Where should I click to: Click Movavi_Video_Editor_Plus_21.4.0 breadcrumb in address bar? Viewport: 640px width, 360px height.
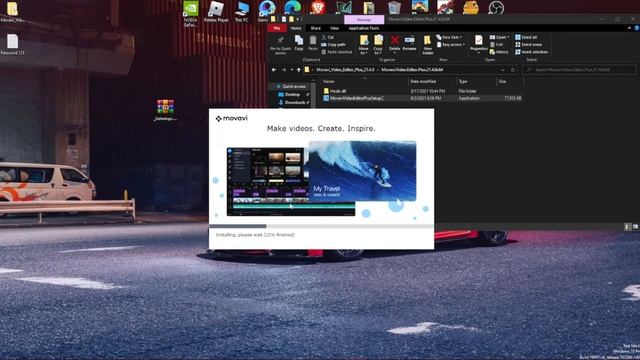pos(345,70)
